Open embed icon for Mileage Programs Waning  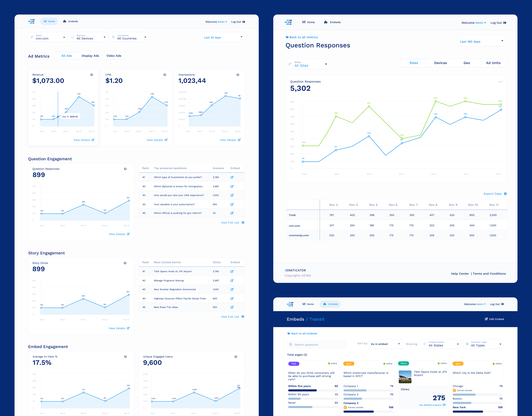tap(232, 281)
